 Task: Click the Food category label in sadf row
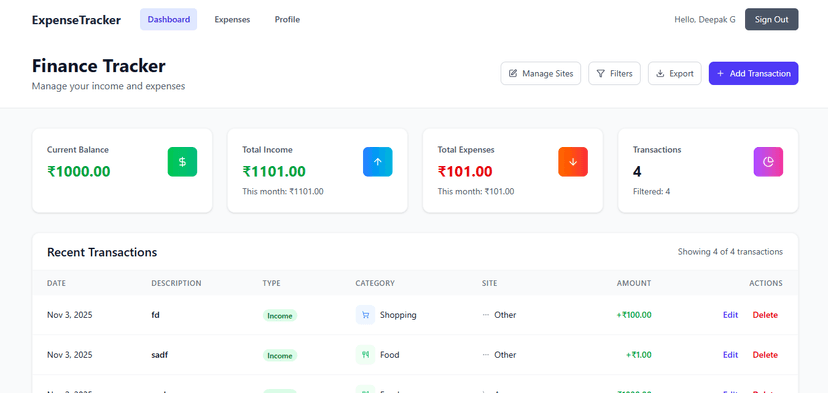[390, 355]
